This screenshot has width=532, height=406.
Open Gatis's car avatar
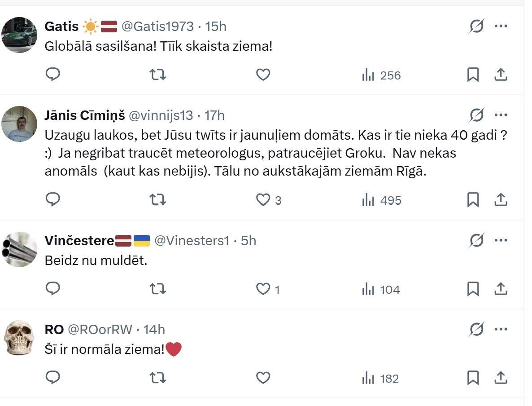(19, 35)
